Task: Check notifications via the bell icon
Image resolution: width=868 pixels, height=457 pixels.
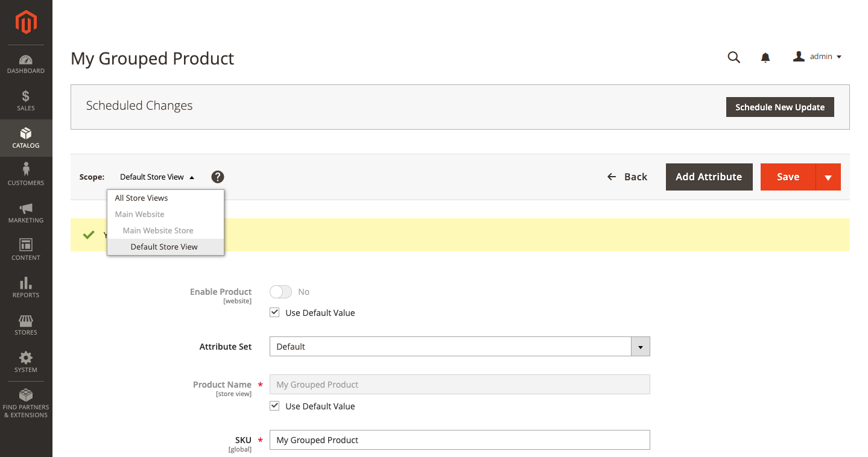Action: coord(765,57)
